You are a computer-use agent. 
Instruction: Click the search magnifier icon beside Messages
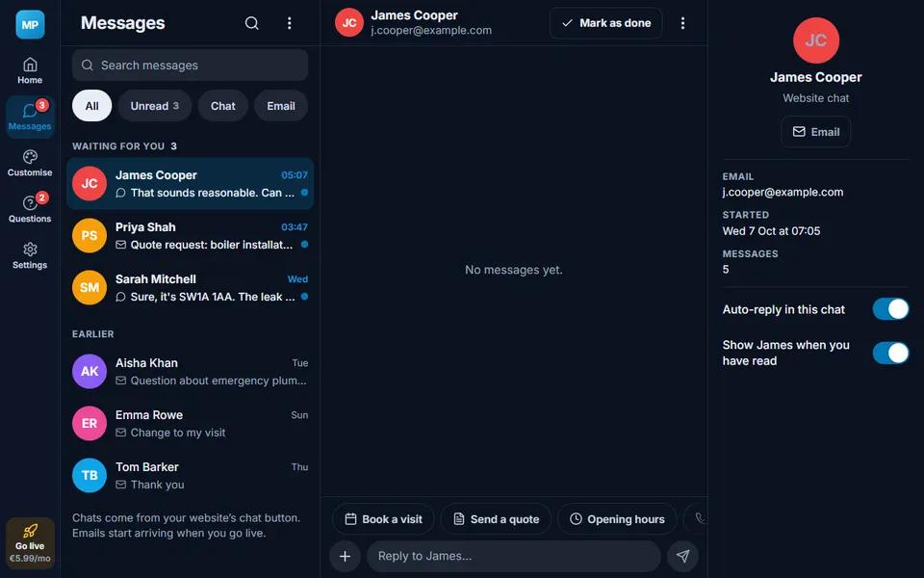[x=251, y=23]
